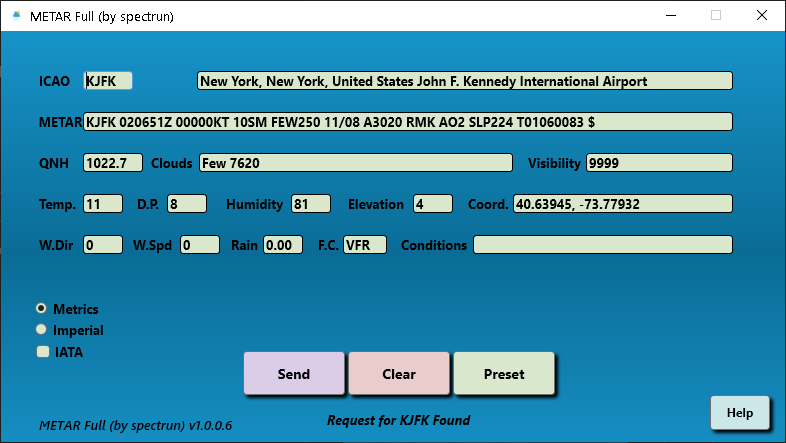Click the Humidity label
This screenshot has width=786, height=443.
tap(254, 204)
